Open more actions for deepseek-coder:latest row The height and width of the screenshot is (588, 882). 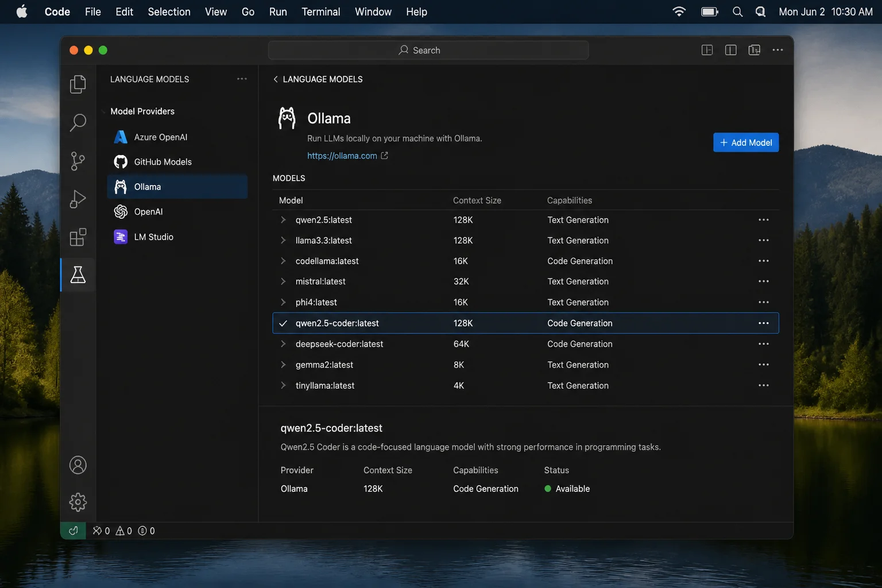tap(763, 344)
